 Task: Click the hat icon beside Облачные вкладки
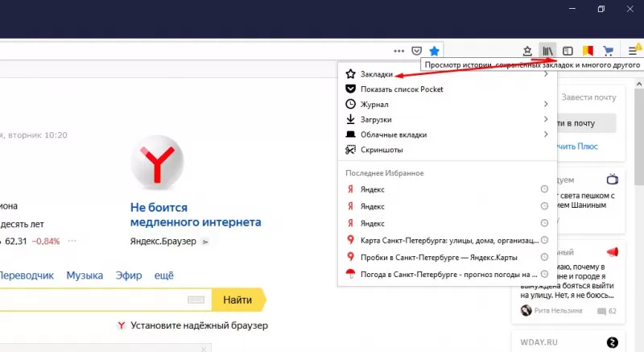point(350,135)
